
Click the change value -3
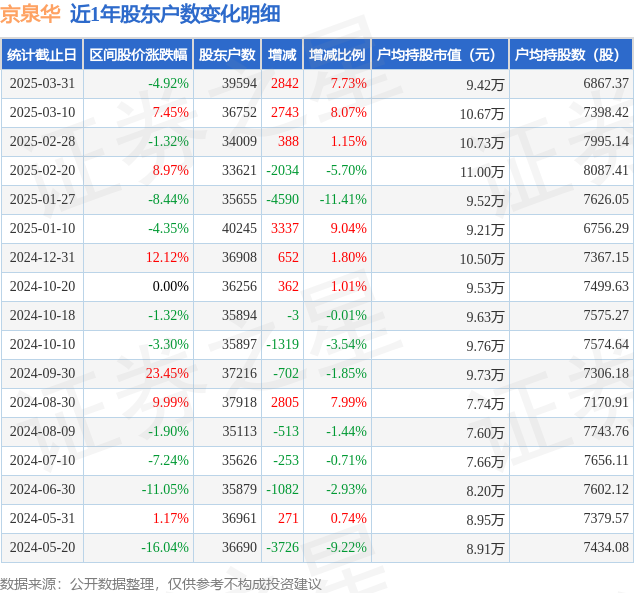tap(293, 315)
